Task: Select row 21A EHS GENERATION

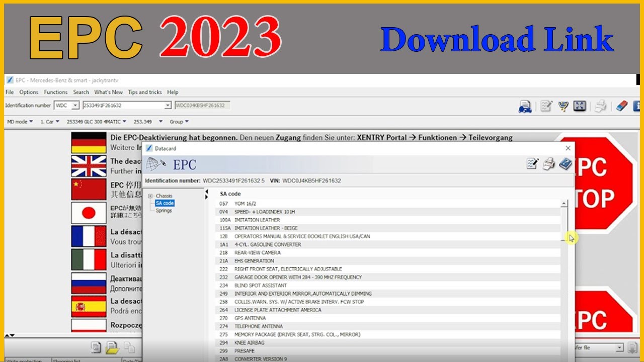Action: pos(388,261)
